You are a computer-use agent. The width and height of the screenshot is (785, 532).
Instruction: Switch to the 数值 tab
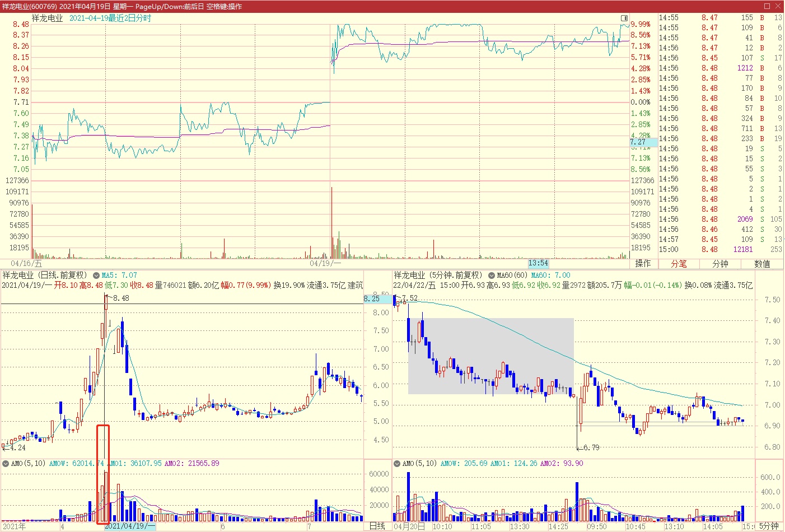click(762, 263)
